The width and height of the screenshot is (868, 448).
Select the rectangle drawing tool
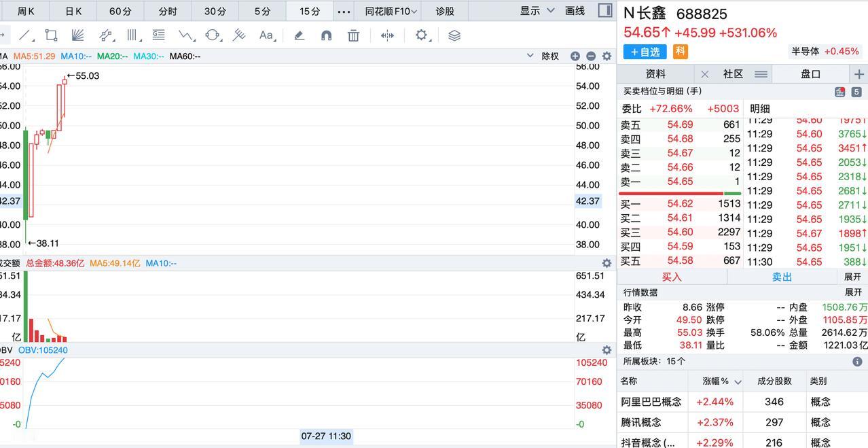tap(51, 35)
